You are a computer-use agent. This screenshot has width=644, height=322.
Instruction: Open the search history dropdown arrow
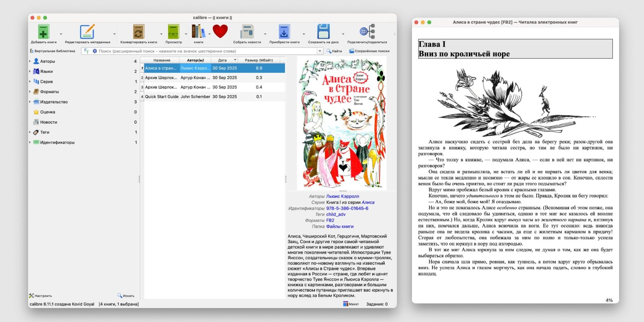click(x=320, y=51)
